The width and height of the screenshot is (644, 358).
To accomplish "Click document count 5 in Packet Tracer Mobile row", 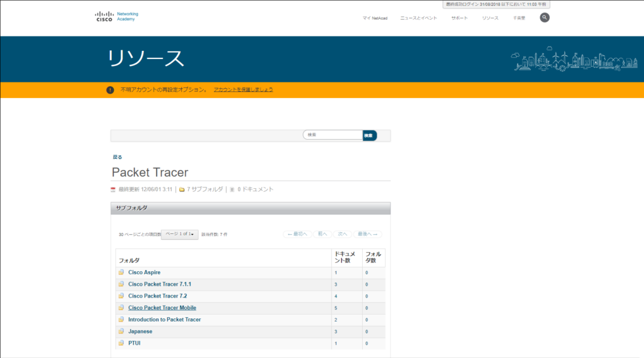I will 336,308.
